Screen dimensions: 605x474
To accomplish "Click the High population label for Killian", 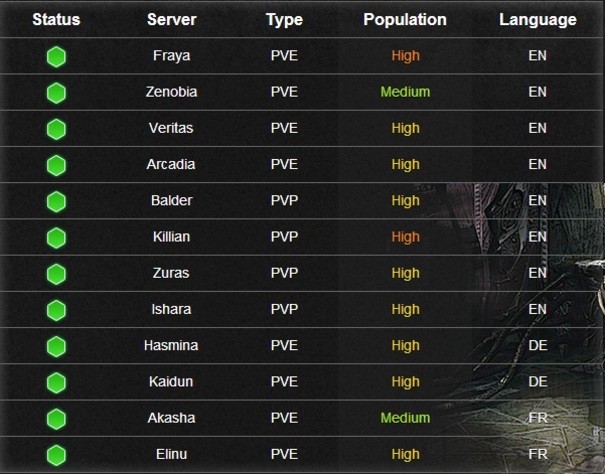I will click(x=406, y=237).
